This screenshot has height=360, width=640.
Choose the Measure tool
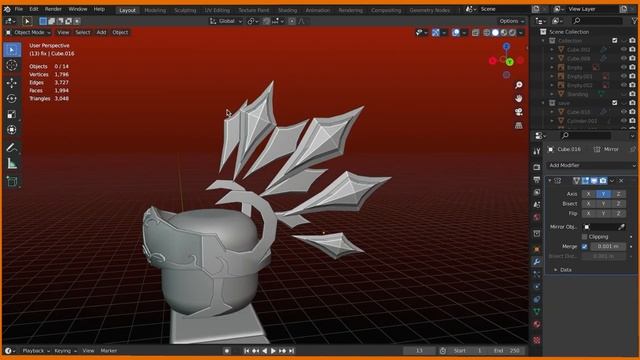(x=12, y=164)
